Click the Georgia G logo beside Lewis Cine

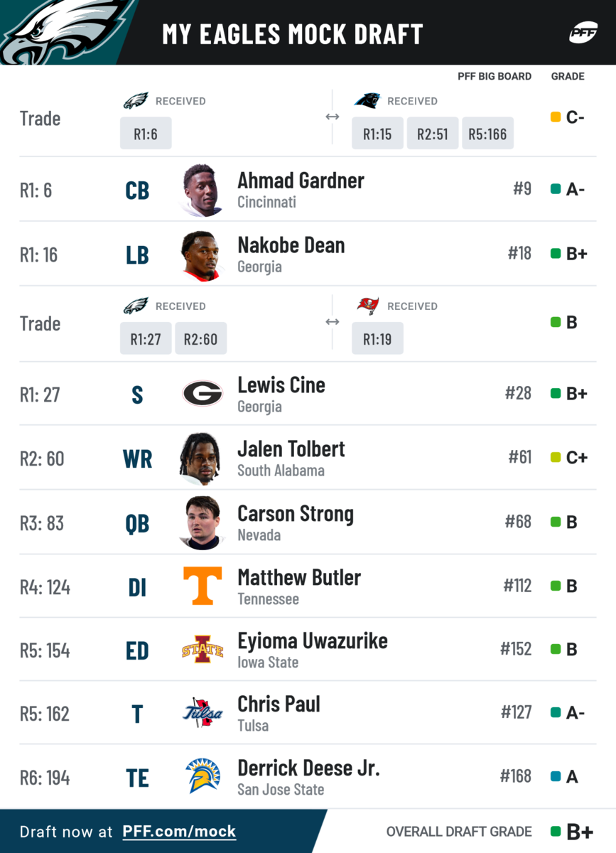pos(202,393)
